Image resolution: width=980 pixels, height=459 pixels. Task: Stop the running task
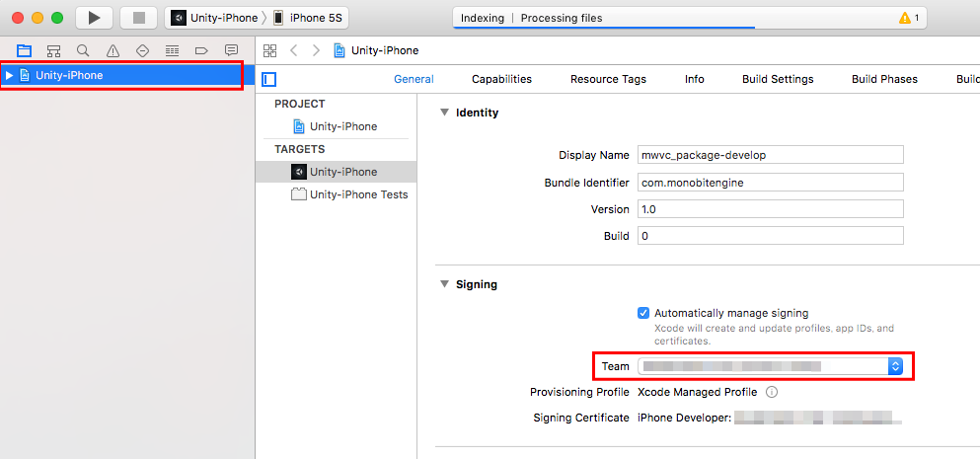point(139,18)
